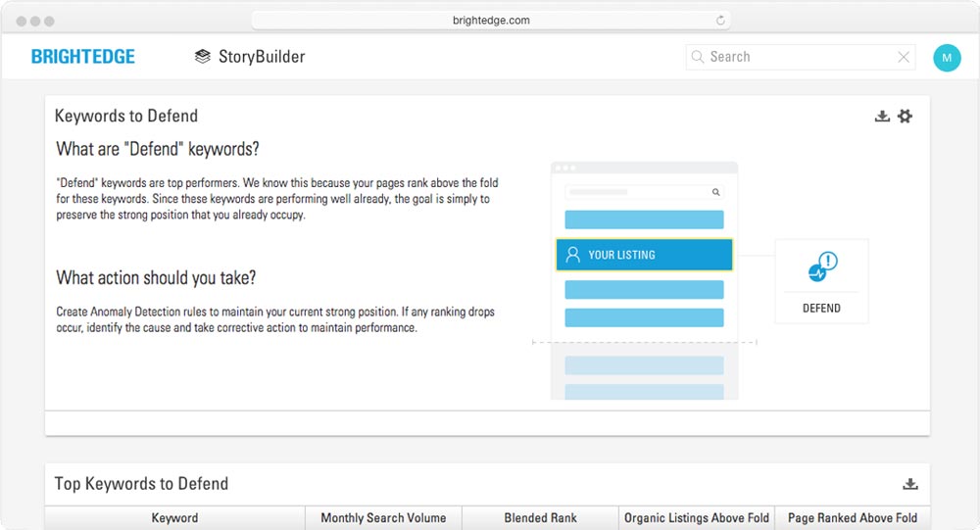Image resolution: width=980 pixels, height=530 pixels.
Task: Download the Keywords to Defend report
Action: [882, 117]
